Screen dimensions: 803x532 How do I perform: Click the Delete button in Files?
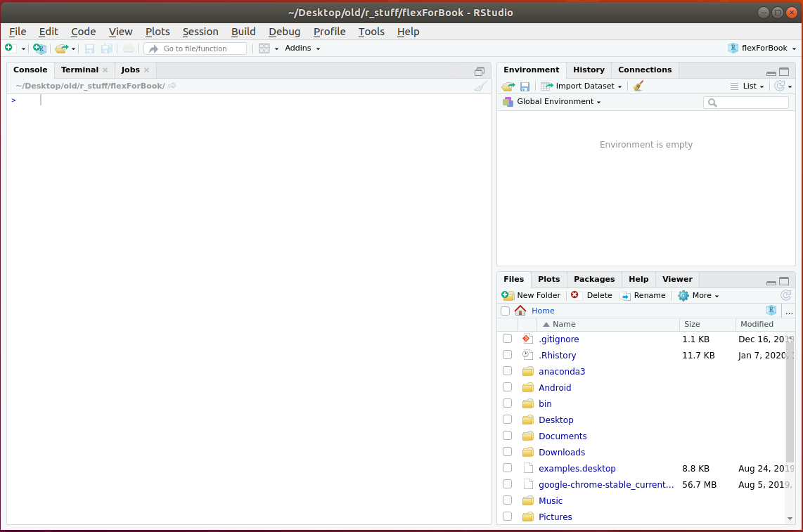click(x=591, y=295)
